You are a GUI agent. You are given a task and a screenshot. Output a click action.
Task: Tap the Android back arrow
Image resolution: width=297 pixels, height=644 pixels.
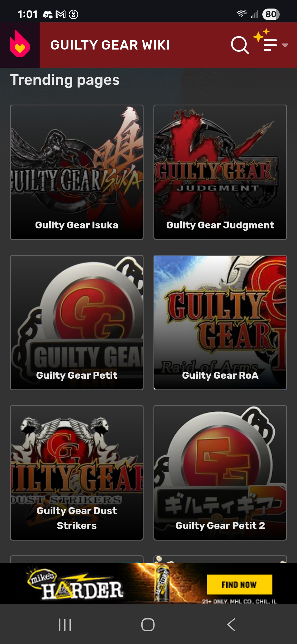(x=231, y=625)
